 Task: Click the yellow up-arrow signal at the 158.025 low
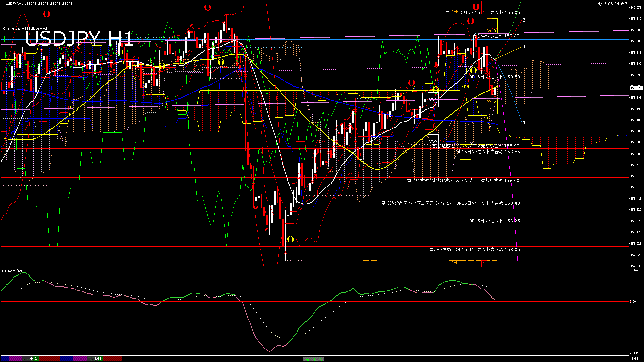coord(291,239)
